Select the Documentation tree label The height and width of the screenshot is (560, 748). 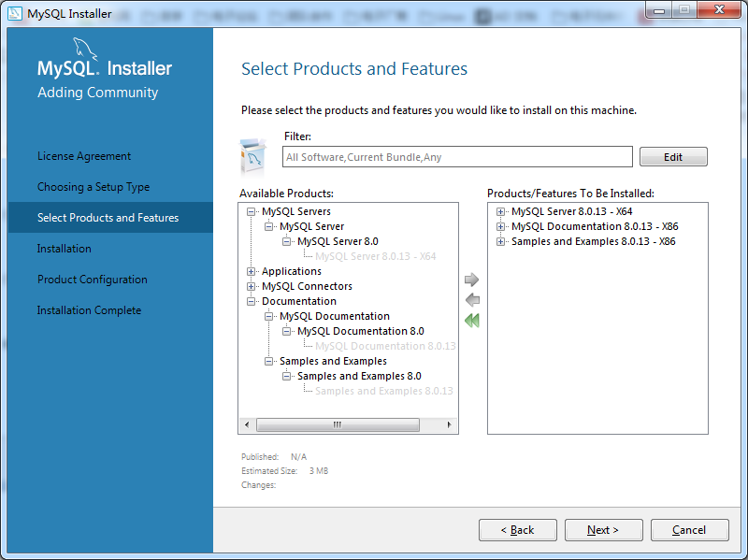(x=298, y=301)
